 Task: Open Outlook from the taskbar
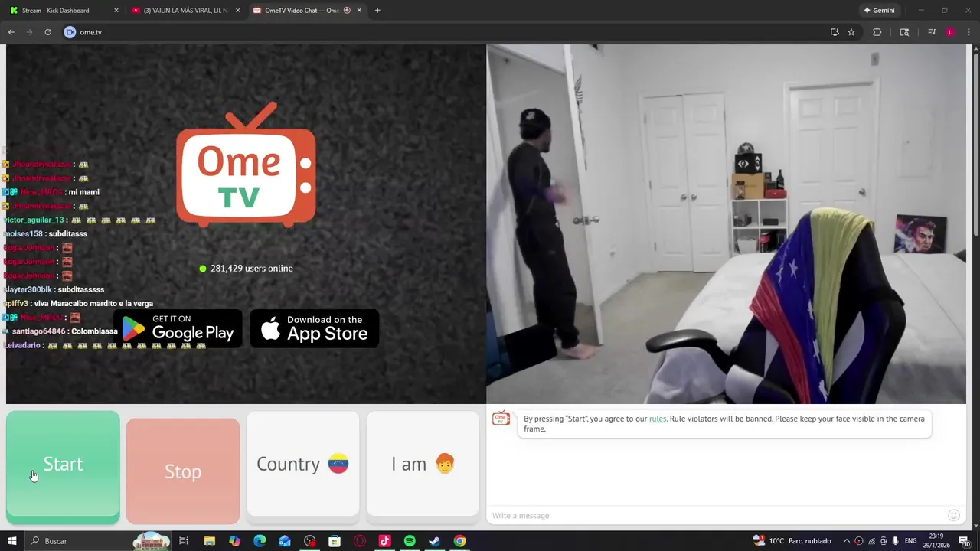click(285, 541)
